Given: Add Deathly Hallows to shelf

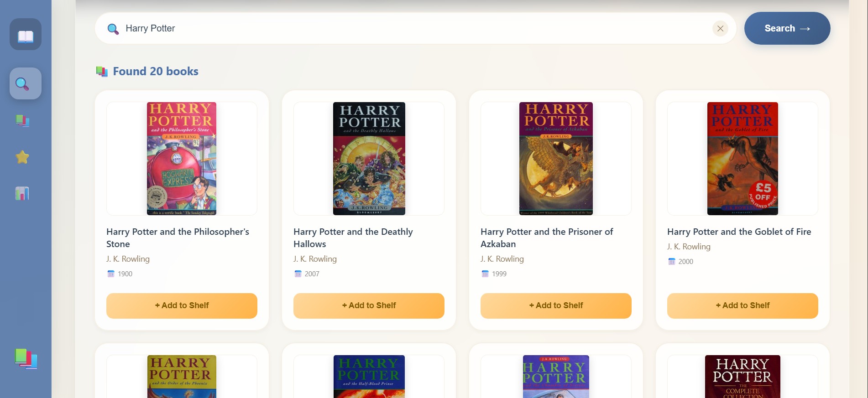Looking at the screenshot, I should (369, 305).
